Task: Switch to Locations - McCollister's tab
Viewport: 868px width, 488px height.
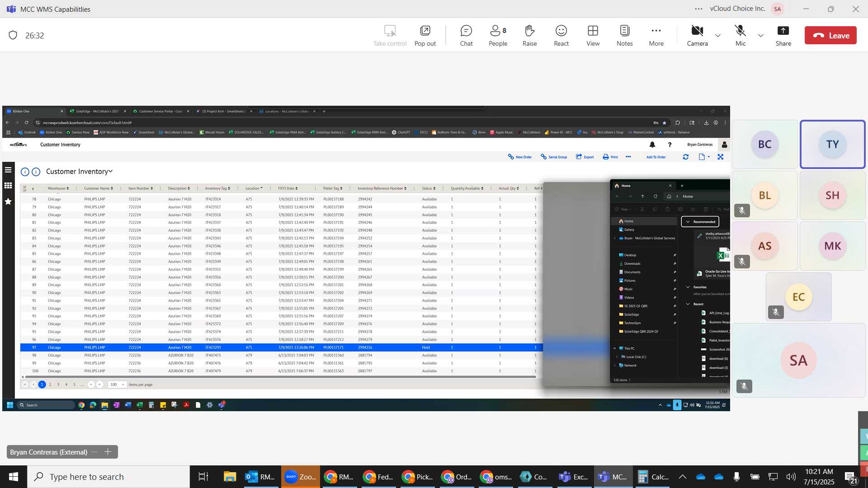Action: tap(288, 111)
